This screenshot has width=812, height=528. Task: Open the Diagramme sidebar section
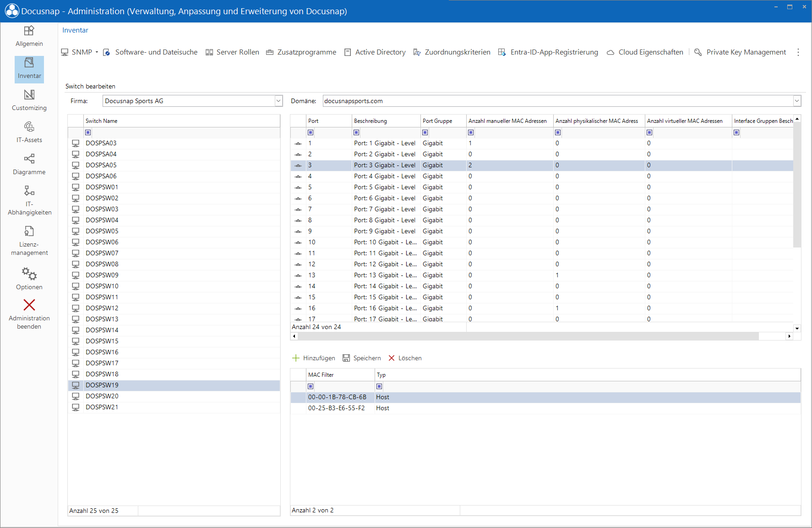pyautogui.click(x=29, y=165)
